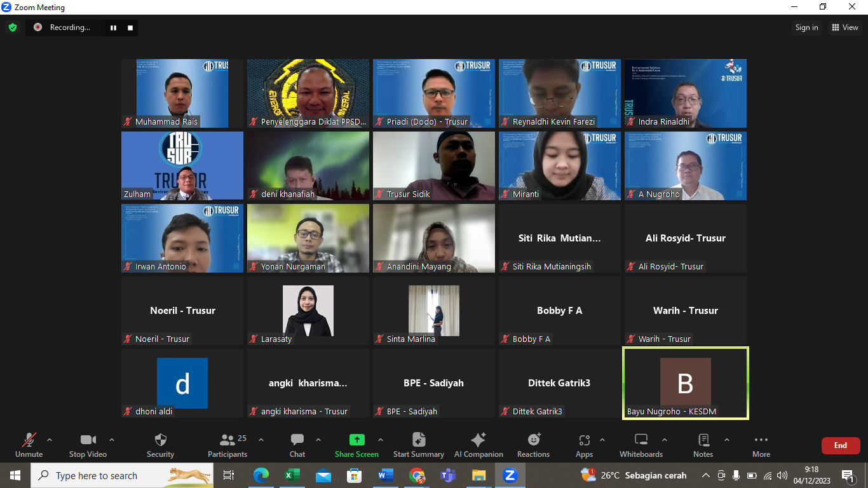Click the Sinta Marlina name label
The image size is (868, 488).
click(411, 339)
